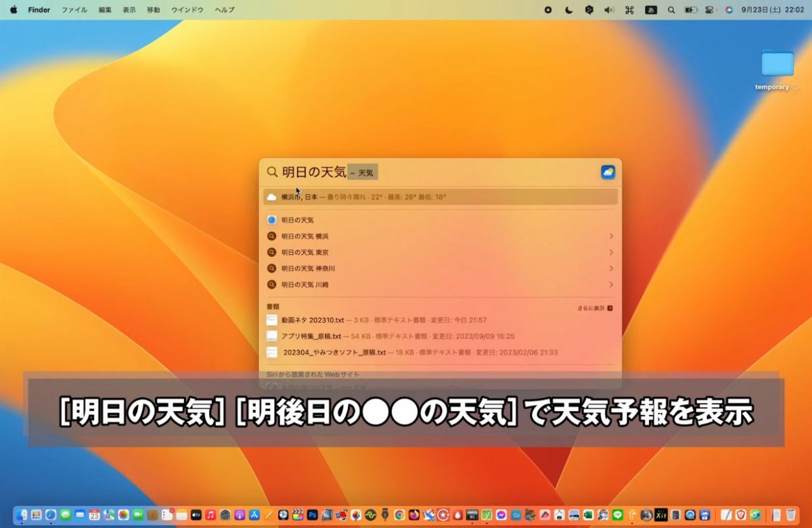Launch Firefox from the Dock
Viewport: 812px width, 528px height.
click(414, 515)
